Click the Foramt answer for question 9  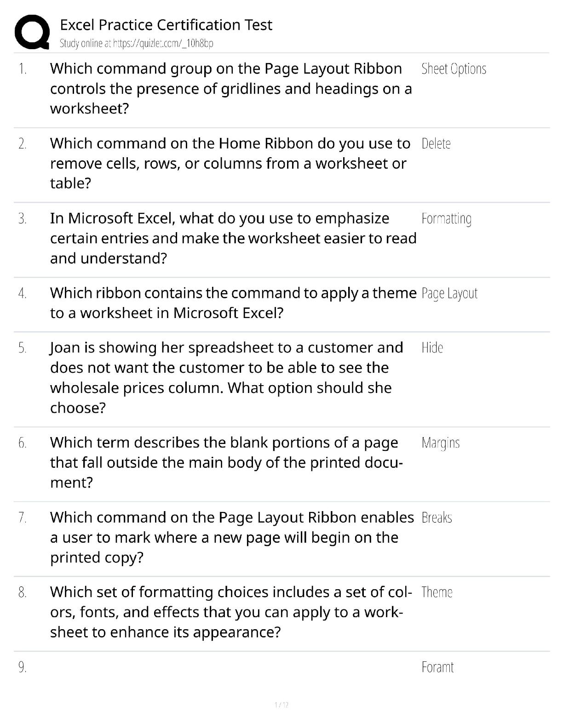click(x=437, y=667)
